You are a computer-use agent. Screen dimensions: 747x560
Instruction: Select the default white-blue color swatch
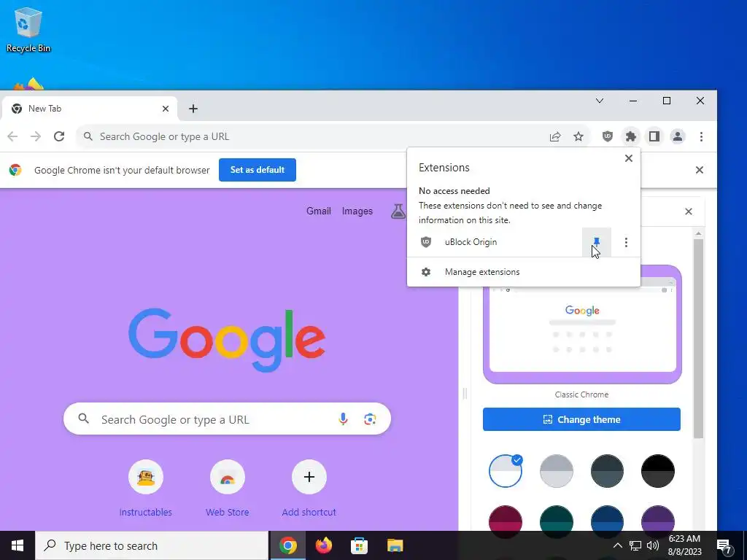click(x=506, y=471)
